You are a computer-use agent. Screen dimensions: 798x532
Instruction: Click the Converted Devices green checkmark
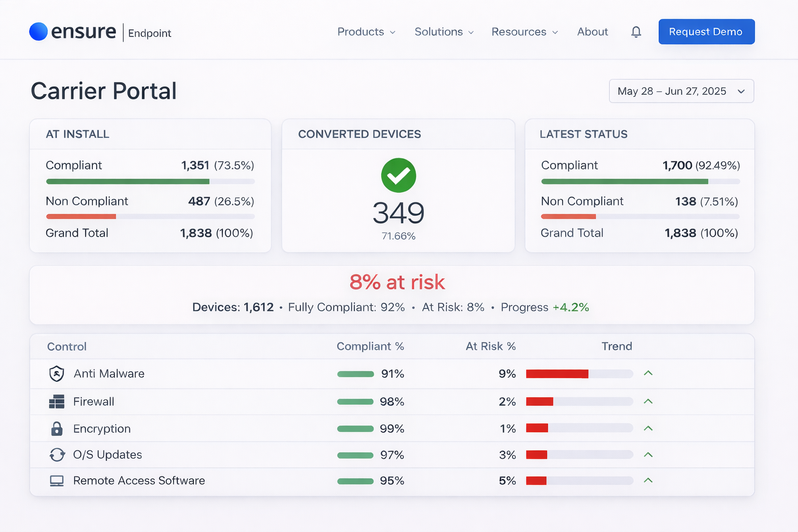[398, 176]
